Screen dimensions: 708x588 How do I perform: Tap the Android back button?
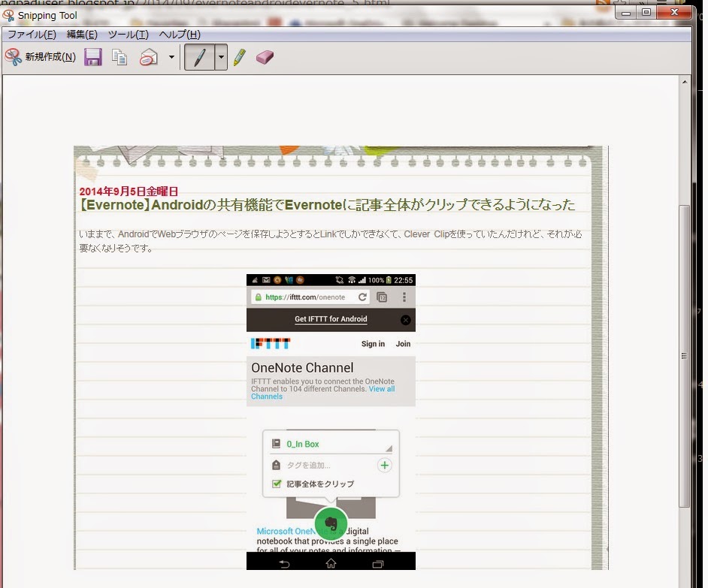pos(284,564)
